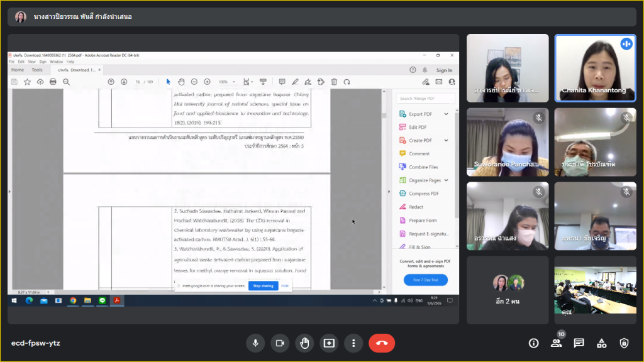Collapse the Acrobat right tools pane

389,191
